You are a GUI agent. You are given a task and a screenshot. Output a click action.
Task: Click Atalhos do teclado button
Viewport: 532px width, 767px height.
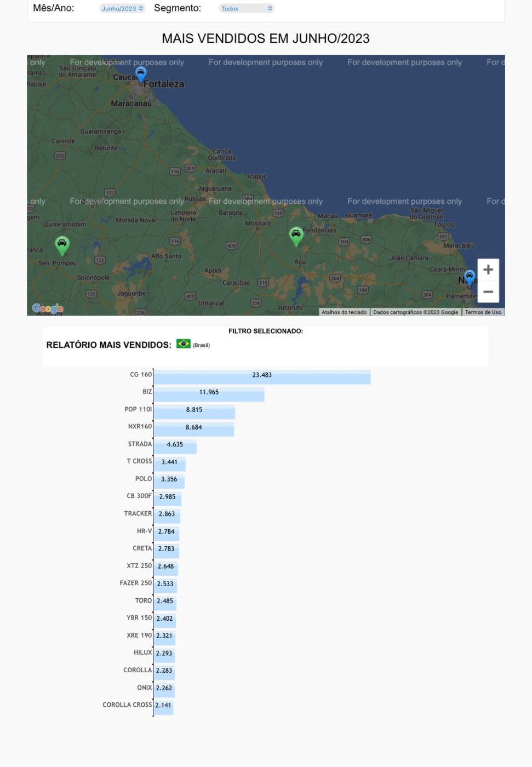344,312
